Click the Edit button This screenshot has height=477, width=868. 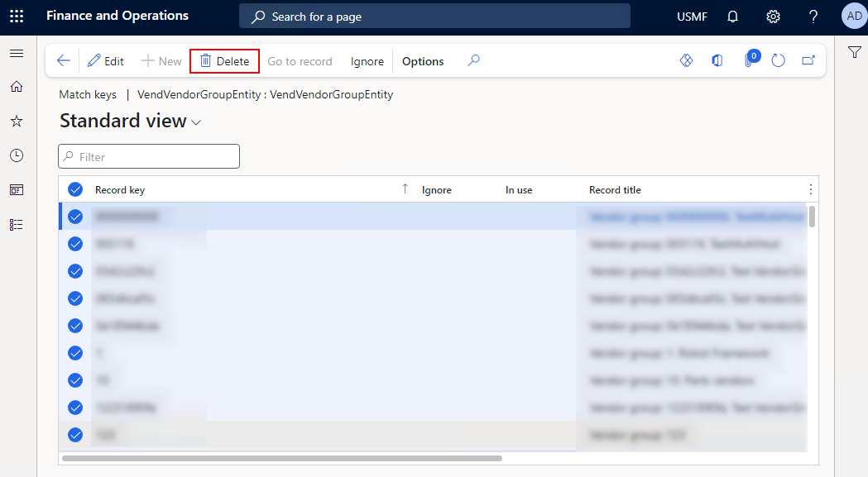point(106,61)
